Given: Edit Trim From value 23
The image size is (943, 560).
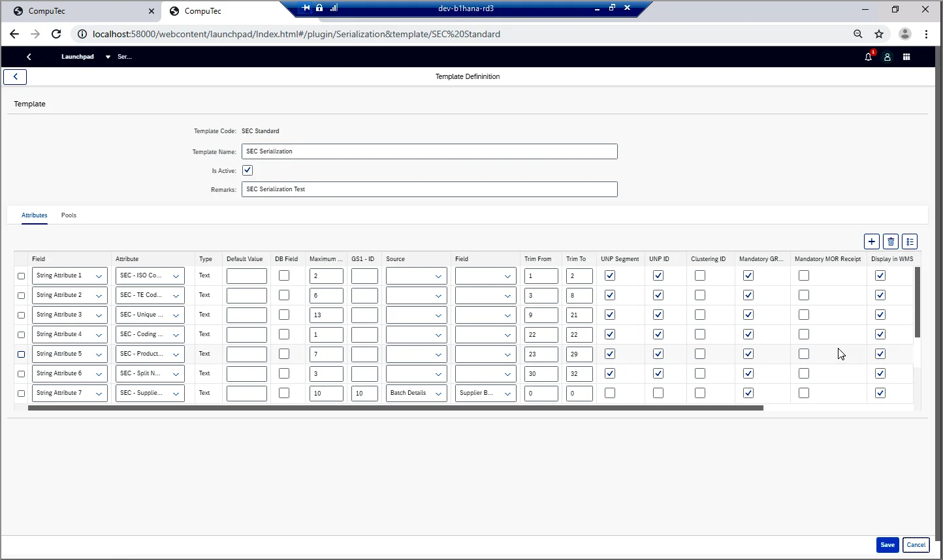Looking at the screenshot, I should (541, 354).
